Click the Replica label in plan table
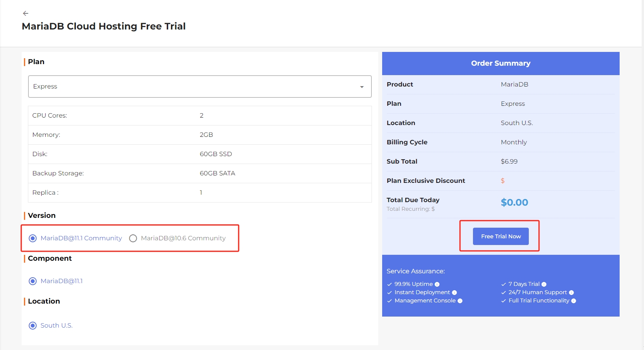The image size is (644, 350). click(x=45, y=193)
